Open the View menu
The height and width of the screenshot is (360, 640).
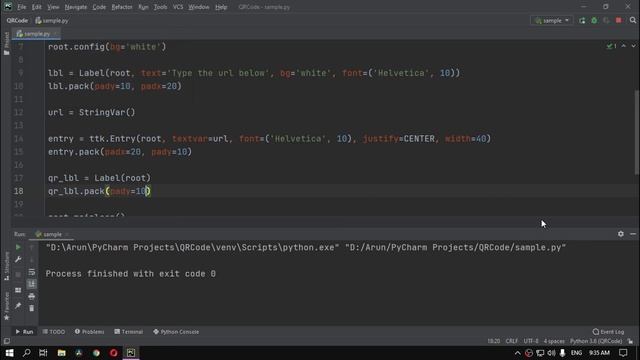(x=53, y=7)
